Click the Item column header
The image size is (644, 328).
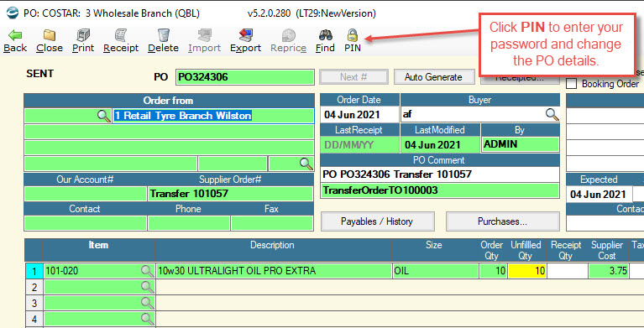click(x=98, y=250)
